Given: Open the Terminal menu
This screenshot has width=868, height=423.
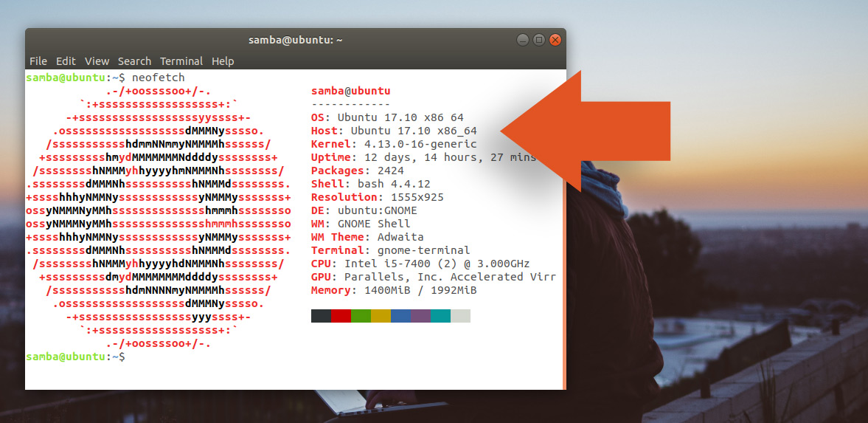Looking at the screenshot, I should [x=181, y=61].
